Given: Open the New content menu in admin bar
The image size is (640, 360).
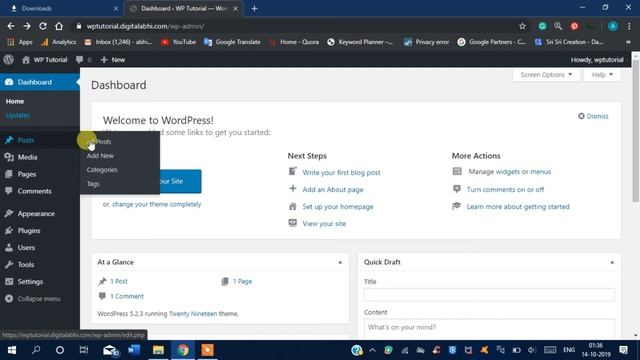Looking at the screenshot, I should 113,60.
